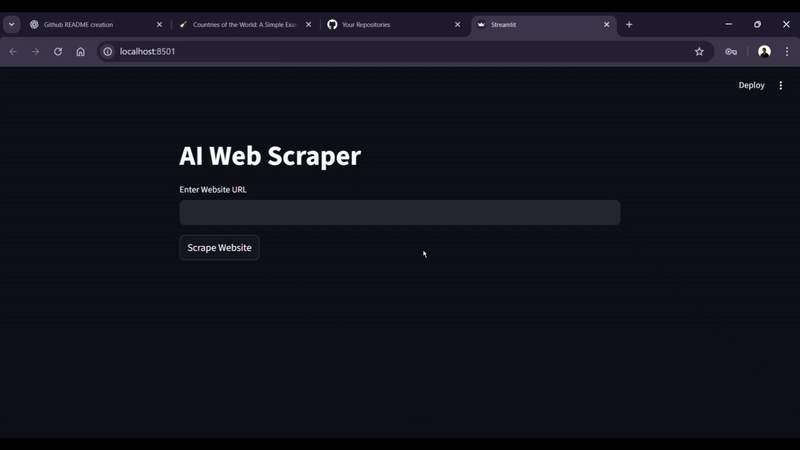800x450 pixels.
Task: Open a new browser tab
Action: pos(629,24)
